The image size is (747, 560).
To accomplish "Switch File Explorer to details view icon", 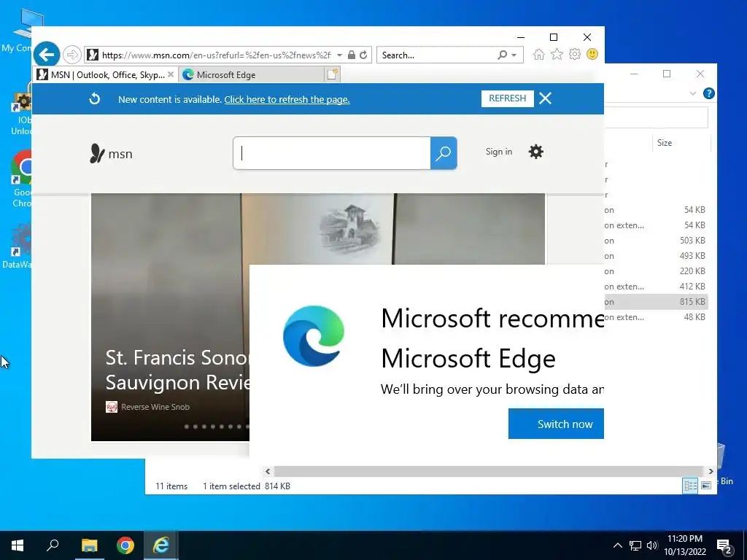I will (690, 485).
